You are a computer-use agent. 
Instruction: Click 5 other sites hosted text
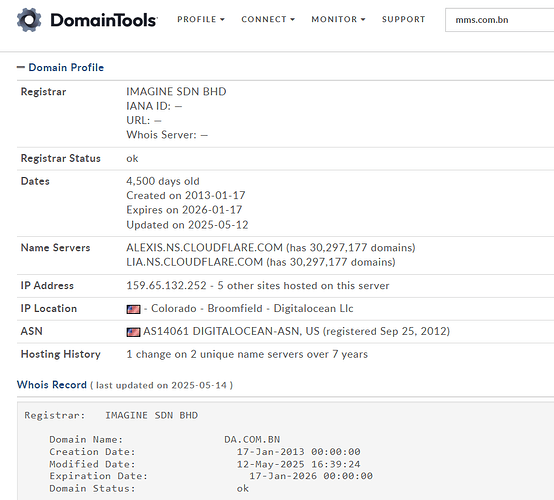pos(303,286)
